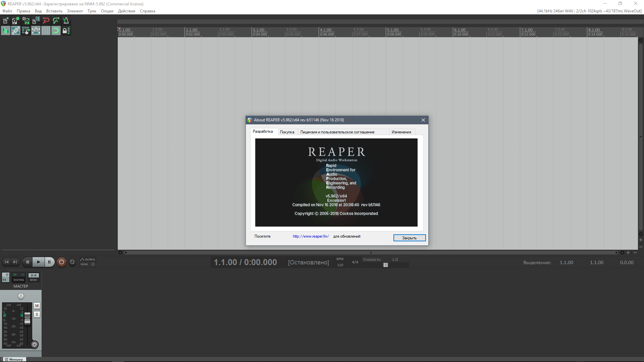The image size is (644, 362).
Task: Toggle auto-crossfade toolbar icon
Action: tap(6, 31)
